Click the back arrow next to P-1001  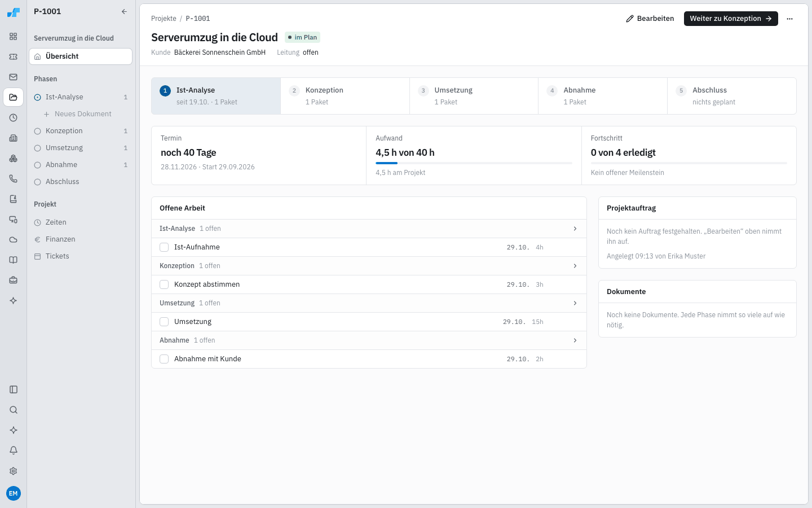pos(124,11)
